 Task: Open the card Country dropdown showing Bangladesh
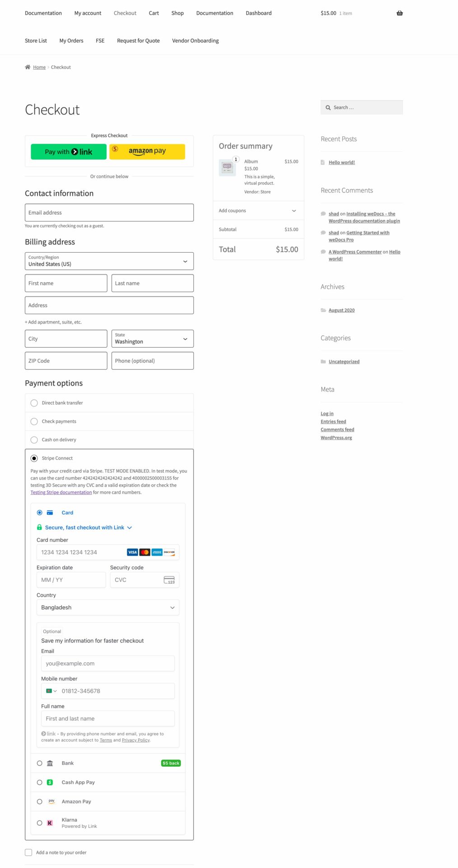(108, 608)
